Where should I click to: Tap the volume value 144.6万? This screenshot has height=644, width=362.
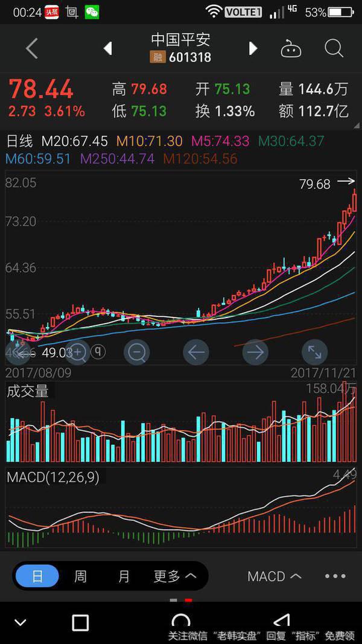(323, 89)
